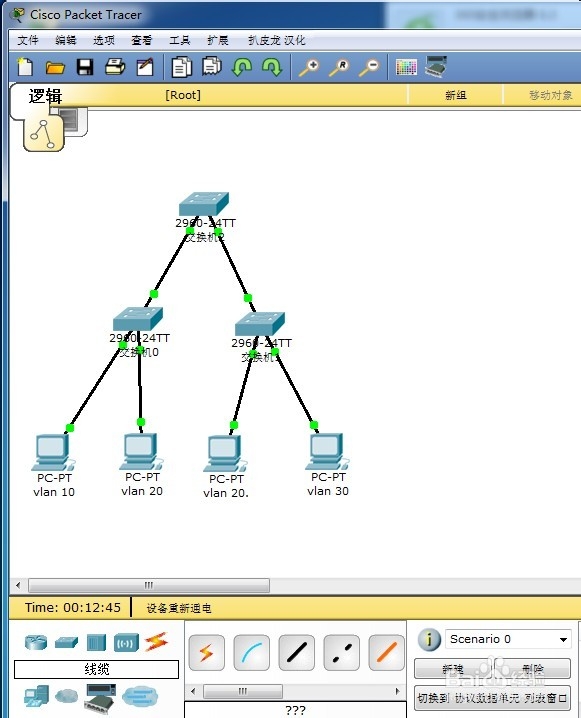The height and width of the screenshot is (718, 581).
Task: Click the scenario info i icon
Action: 429,639
